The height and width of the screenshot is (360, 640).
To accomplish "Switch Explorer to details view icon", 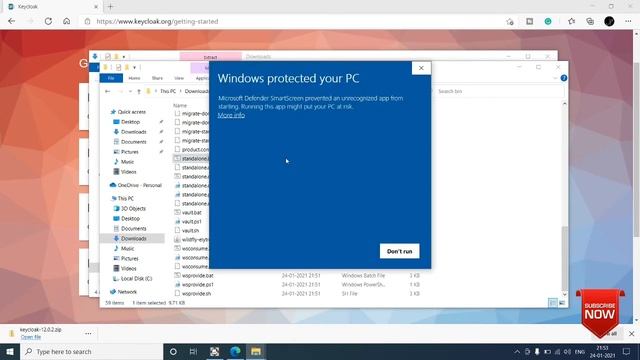I will (x=553, y=303).
